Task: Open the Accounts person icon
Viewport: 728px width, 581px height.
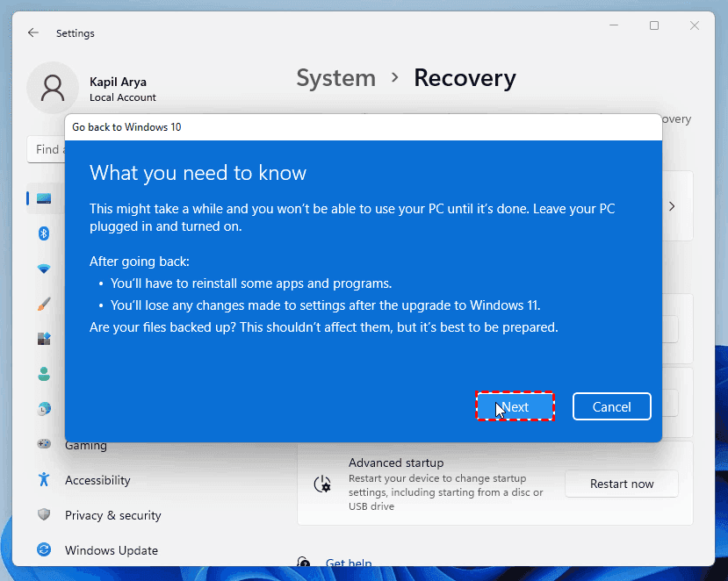Action: 44,374
